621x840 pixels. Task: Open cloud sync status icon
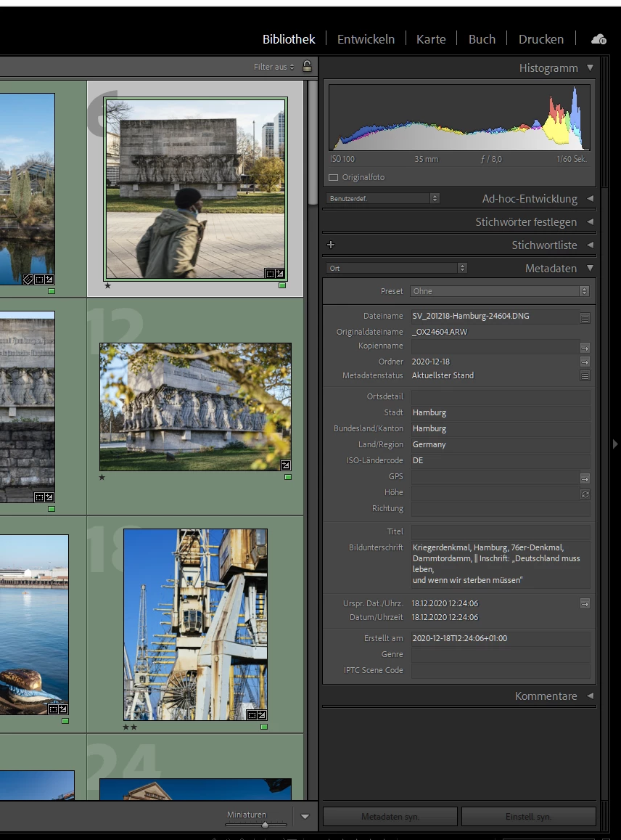coord(599,39)
